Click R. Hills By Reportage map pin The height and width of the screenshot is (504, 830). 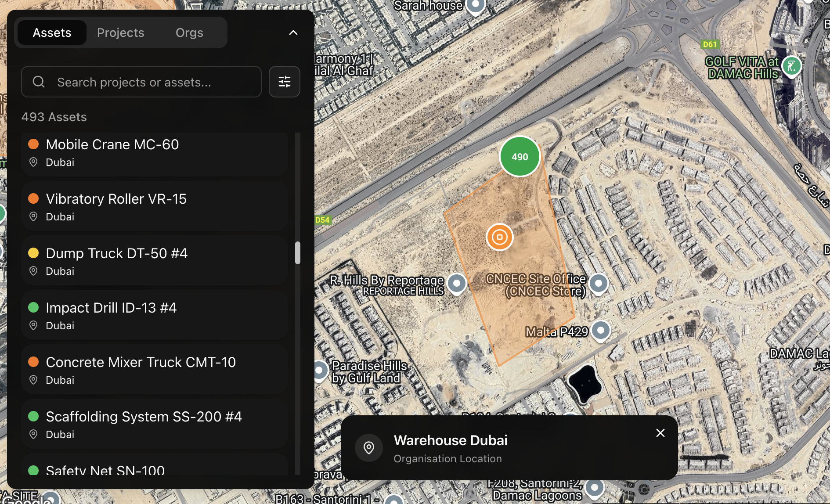(457, 283)
